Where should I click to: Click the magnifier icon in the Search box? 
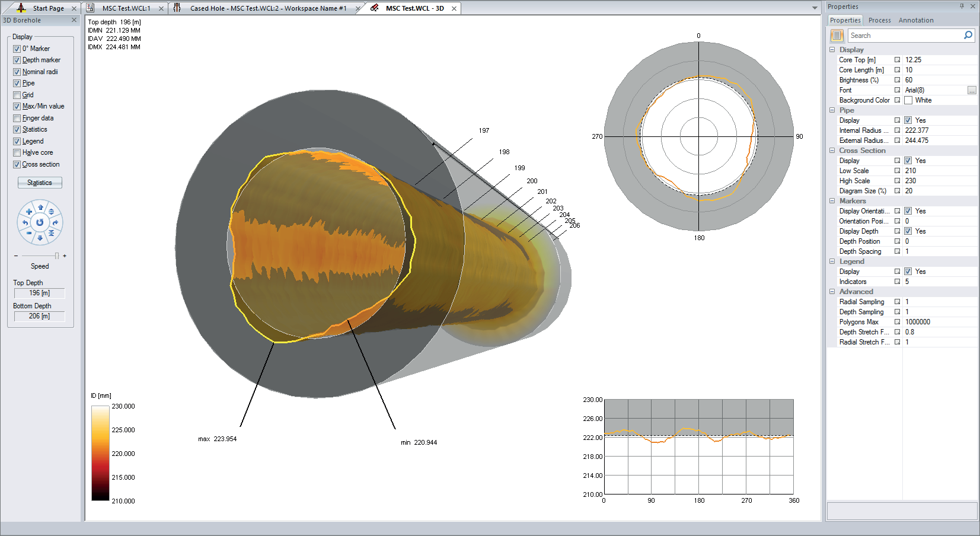point(968,35)
